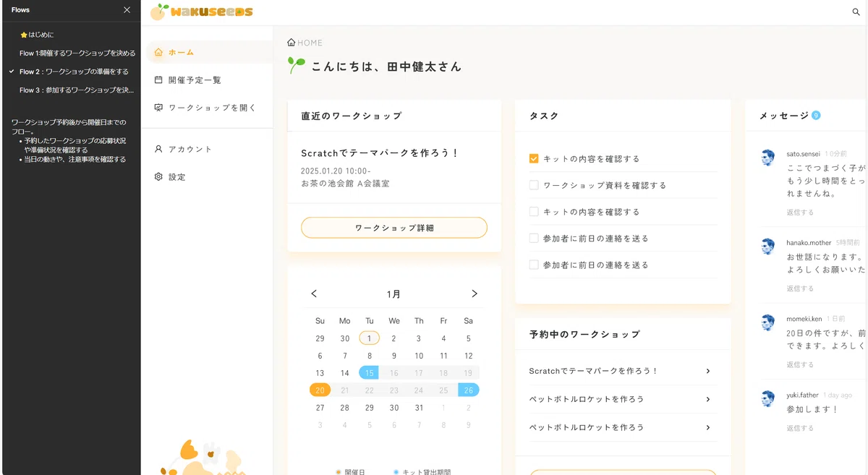The height and width of the screenshot is (475, 868).
Task: Go to next month in calendar
Action: tap(475, 294)
